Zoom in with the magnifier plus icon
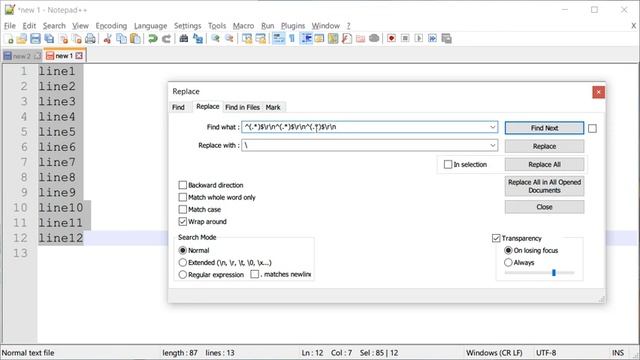 [215, 39]
